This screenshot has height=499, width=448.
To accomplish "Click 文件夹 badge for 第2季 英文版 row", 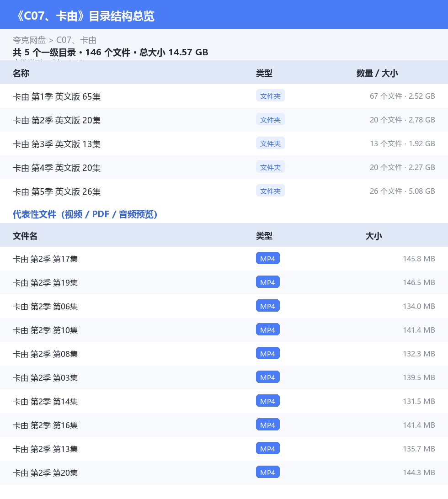I will click(270, 120).
